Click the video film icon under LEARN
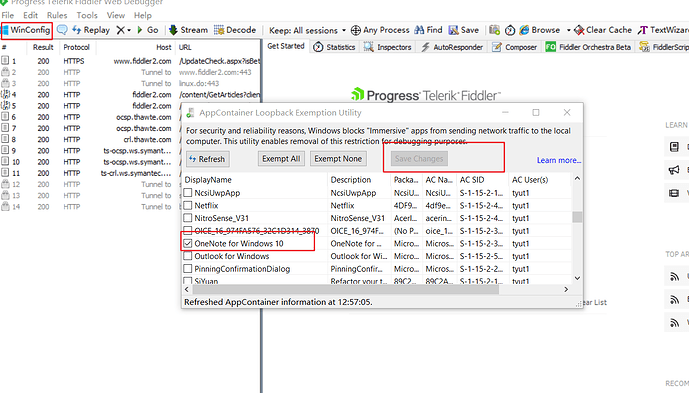The image size is (689, 393). click(x=674, y=193)
